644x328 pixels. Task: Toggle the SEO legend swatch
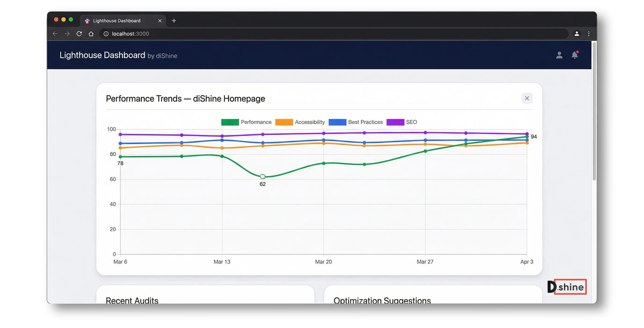click(395, 122)
